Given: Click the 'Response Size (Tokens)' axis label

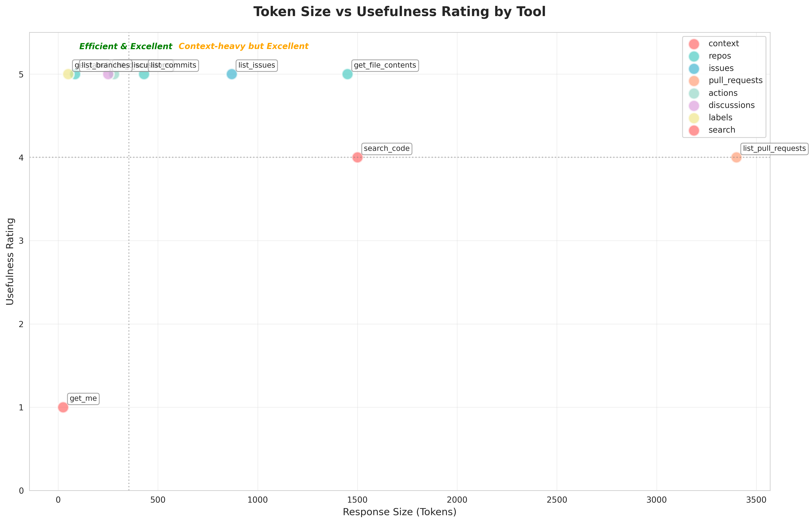Looking at the screenshot, I should coord(399,512).
